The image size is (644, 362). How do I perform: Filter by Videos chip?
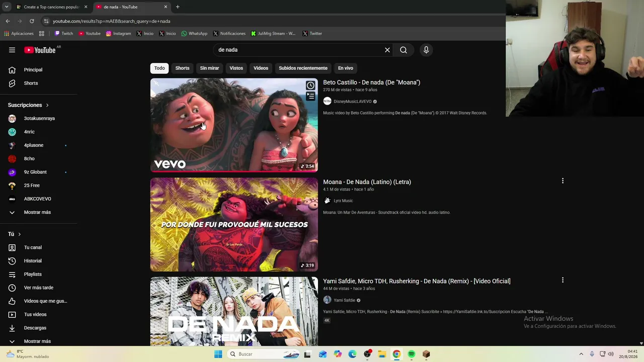[x=261, y=68]
